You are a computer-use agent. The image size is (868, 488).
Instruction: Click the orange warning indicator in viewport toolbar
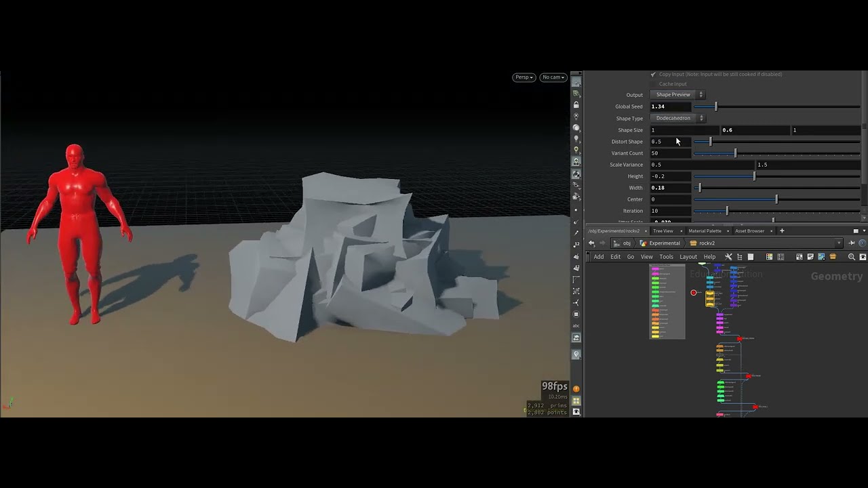[x=576, y=389]
